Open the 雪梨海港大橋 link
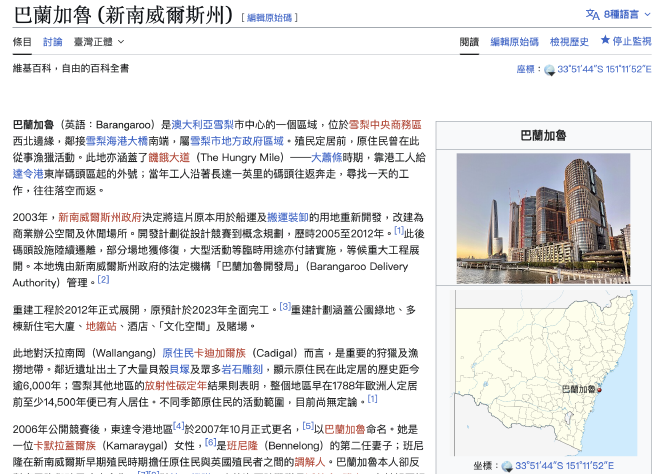The width and height of the screenshot is (660, 474). tap(117, 141)
